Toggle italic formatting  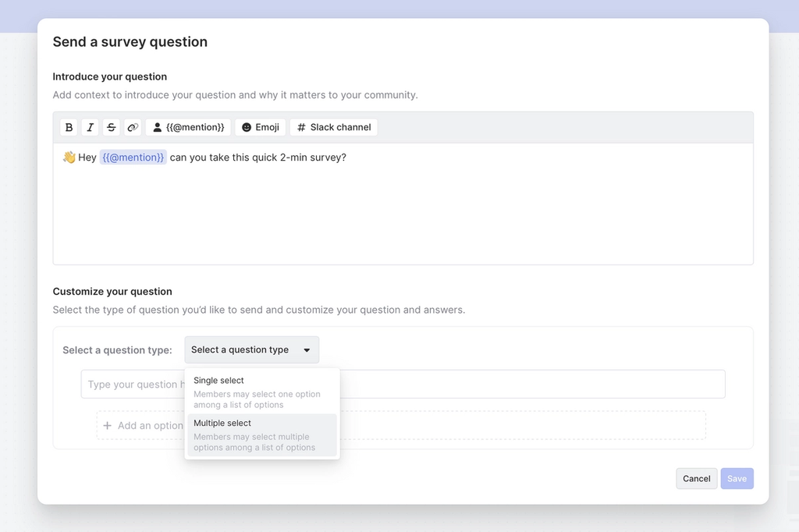(90, 126)
